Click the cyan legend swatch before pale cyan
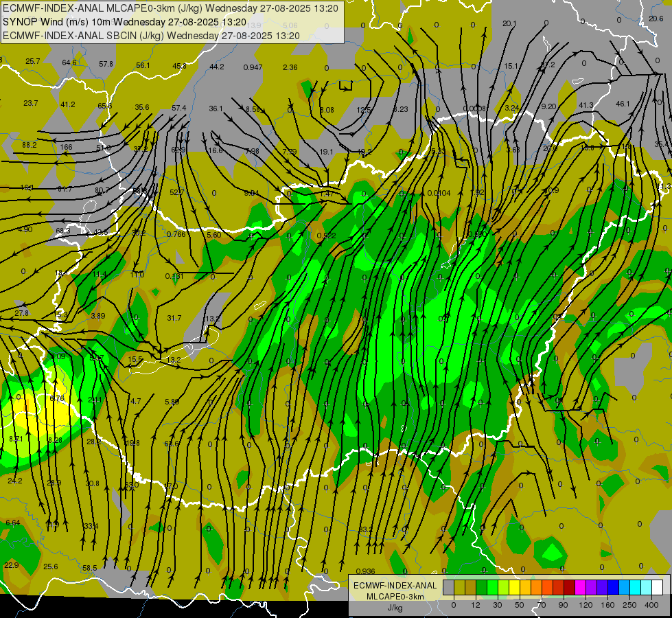Screen dimensions: 672x618 point(636,587)
